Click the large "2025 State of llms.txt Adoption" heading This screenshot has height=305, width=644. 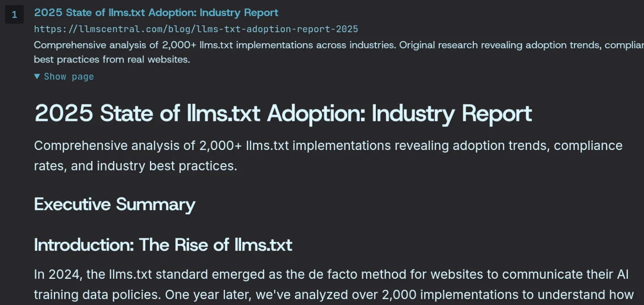coord(283,113)
